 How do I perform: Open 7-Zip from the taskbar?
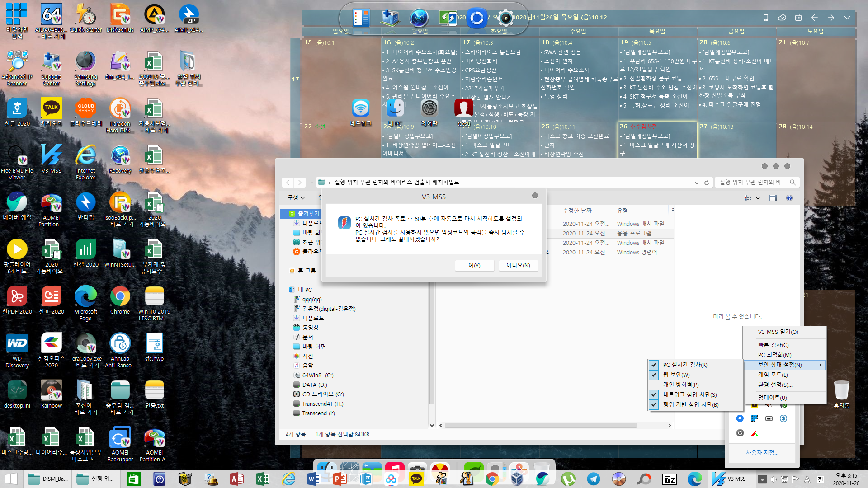point(669,479)
